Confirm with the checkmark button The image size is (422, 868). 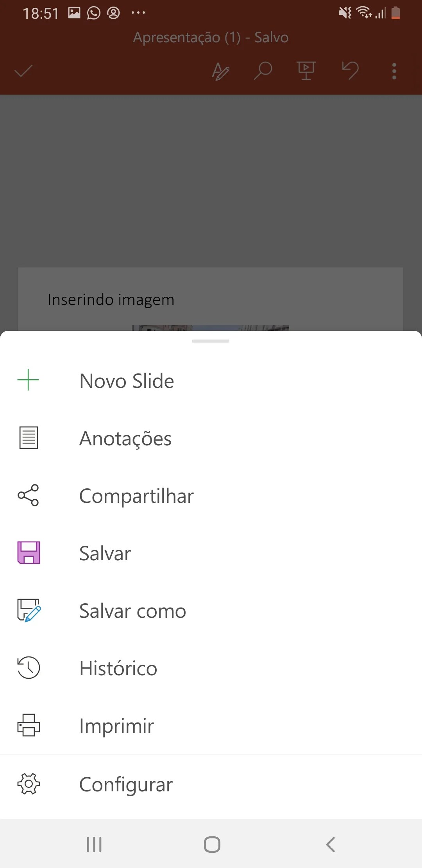(23, 71)
